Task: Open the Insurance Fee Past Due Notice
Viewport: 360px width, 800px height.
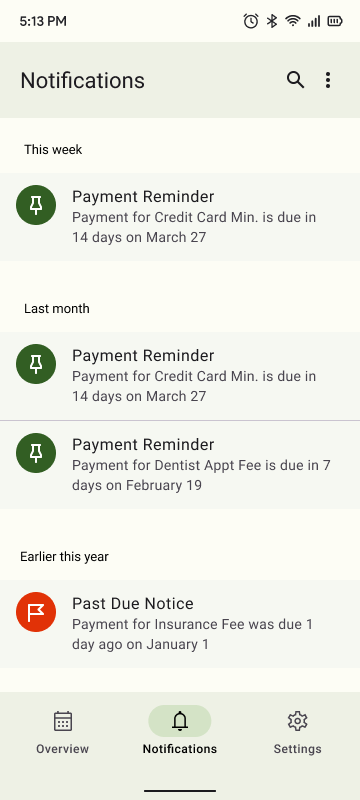Action: click(180, 624)
